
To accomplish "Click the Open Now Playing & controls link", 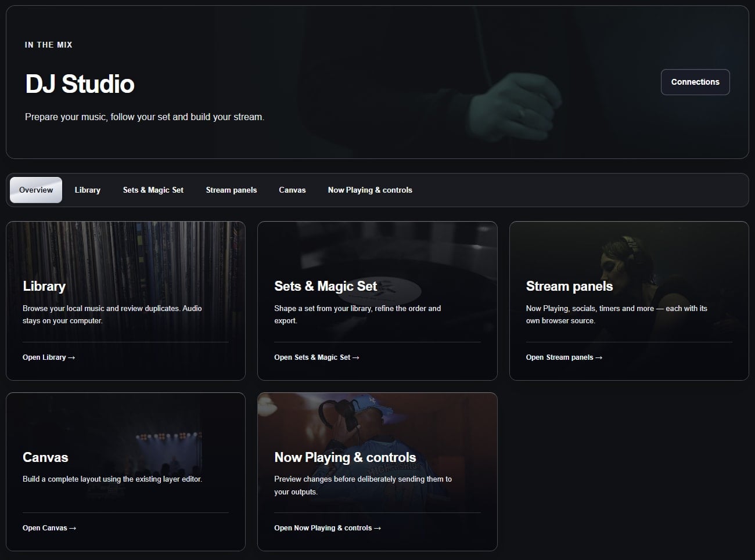I will click(x=328, y=528).
